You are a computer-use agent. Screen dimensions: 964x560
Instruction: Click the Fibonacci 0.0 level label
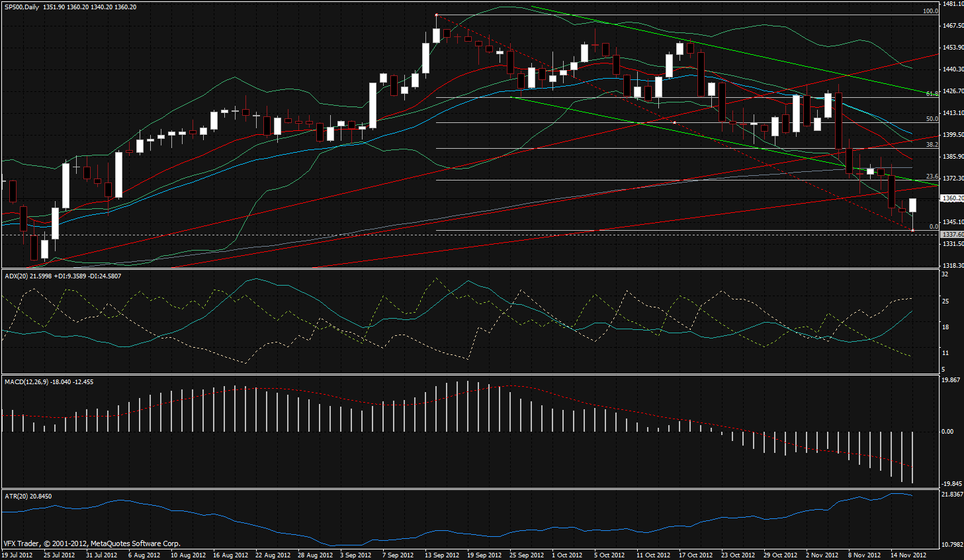tap(934, 227)
